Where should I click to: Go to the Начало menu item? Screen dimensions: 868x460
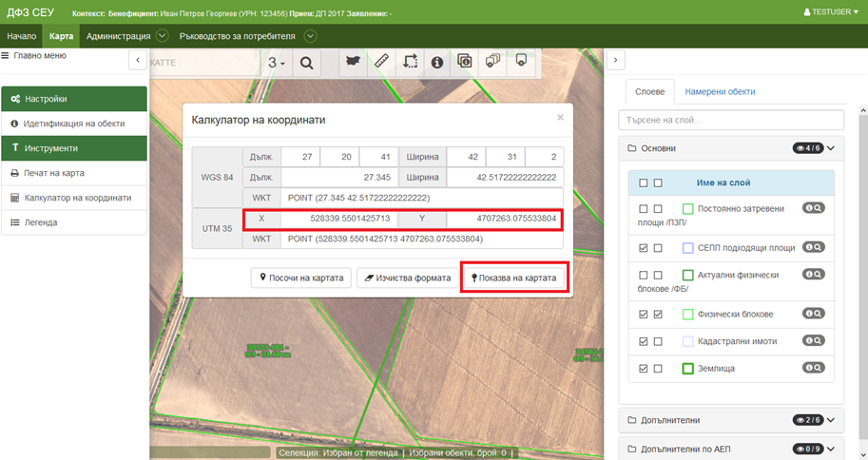22,36
